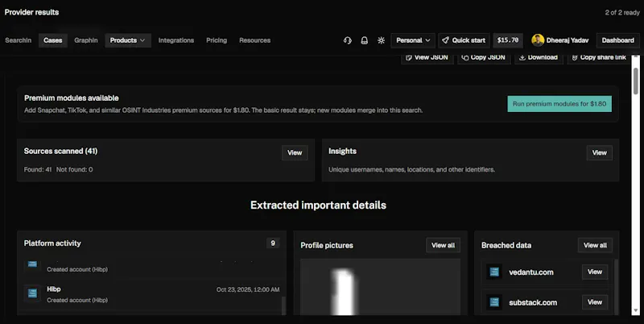
Task: Open the Dashboard button
Action: click(617, 40)
